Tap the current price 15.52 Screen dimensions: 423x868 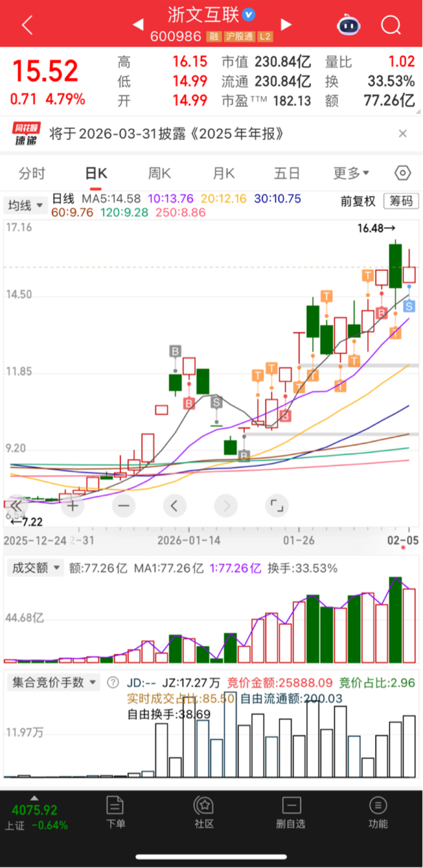point(45,72)
